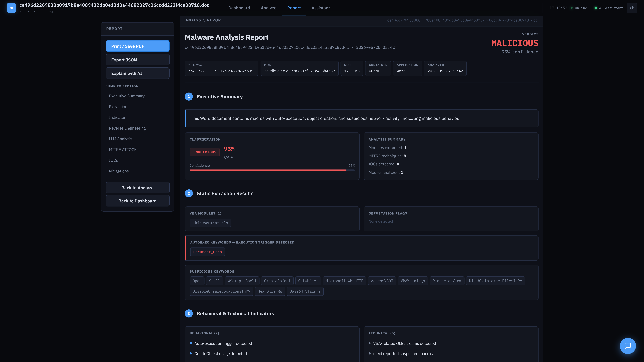Toggle the dark/light theme icon
This screenshot has width=644, height=362.
click(x=632, y=8)
